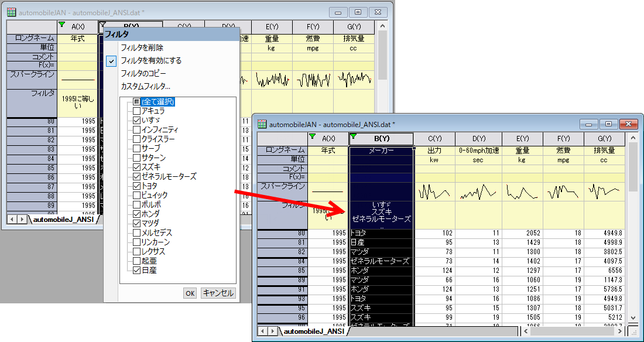Viewport: 644px width, 342px height.
Task: Select row header 83 in back window
Action: click(x=32, y=149)
